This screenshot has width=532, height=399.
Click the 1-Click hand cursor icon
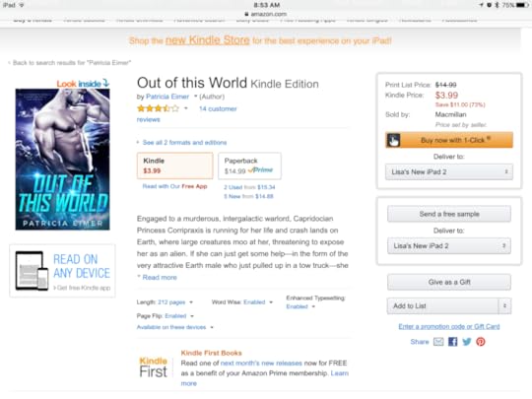393,140
